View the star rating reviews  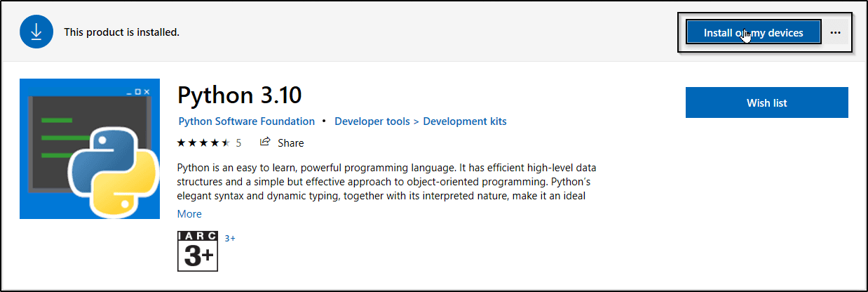tap(203, 142)
